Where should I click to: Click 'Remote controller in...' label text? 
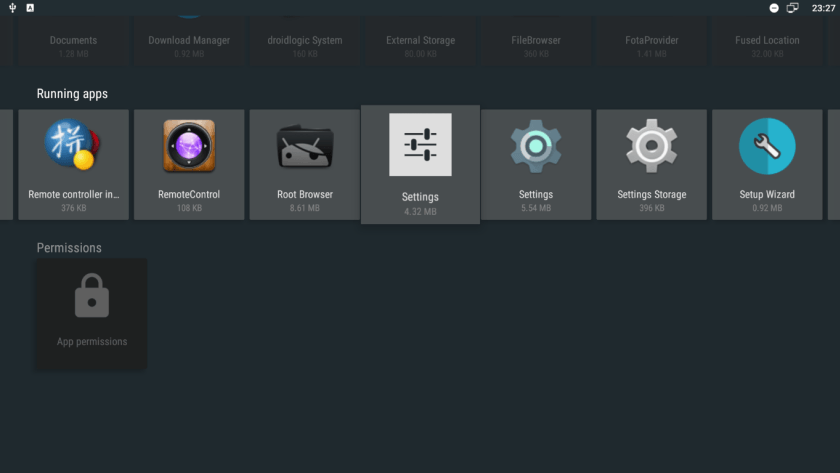73,194
